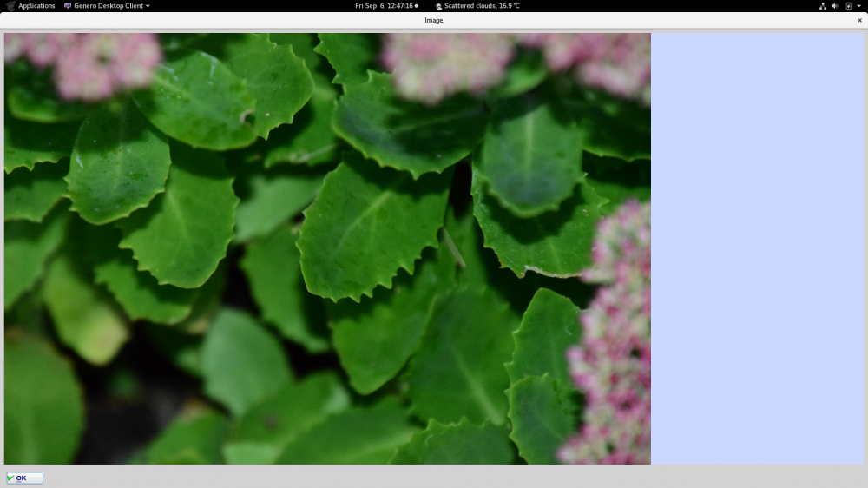Click the power/battery status icon

(x=848, y=6)
